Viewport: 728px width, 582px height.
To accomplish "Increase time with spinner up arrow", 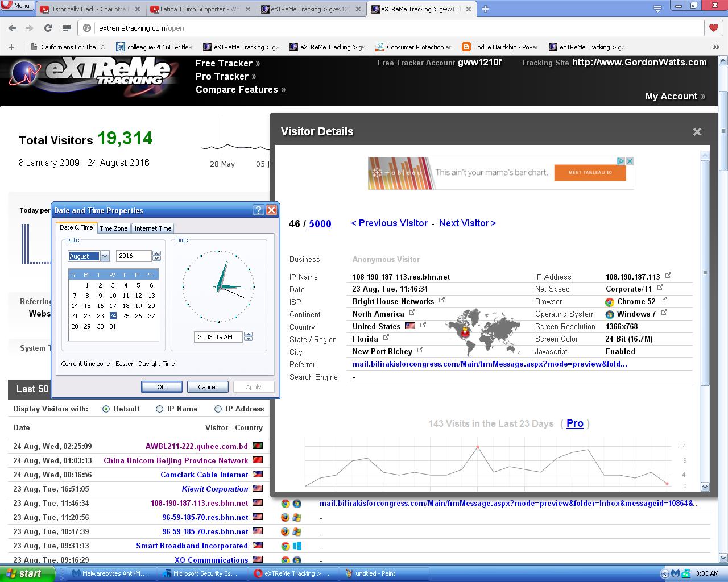I will click(x=248, y=334).
